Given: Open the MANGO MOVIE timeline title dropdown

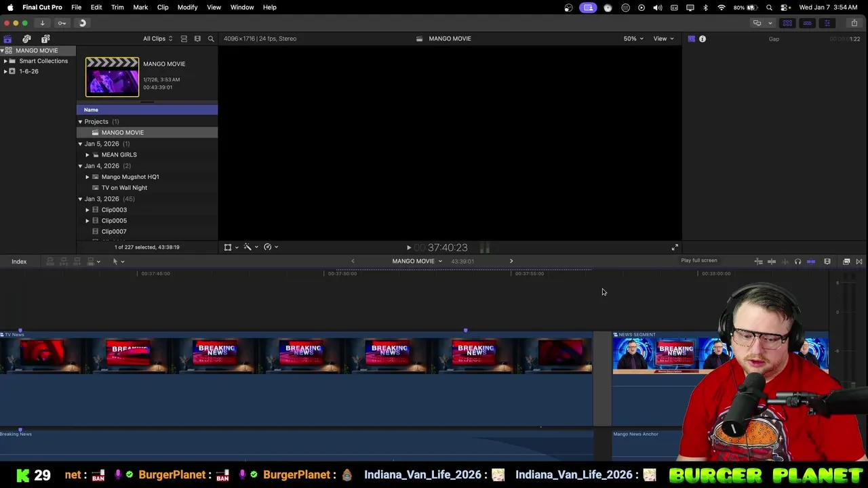Looking at the screenshot, I should [417, 262].
